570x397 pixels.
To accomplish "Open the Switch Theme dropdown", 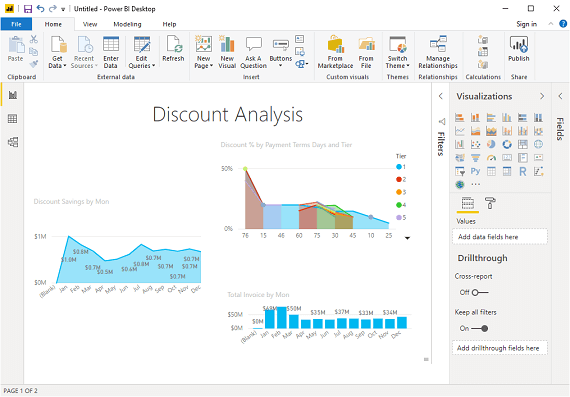I will [x=397, y=52].
